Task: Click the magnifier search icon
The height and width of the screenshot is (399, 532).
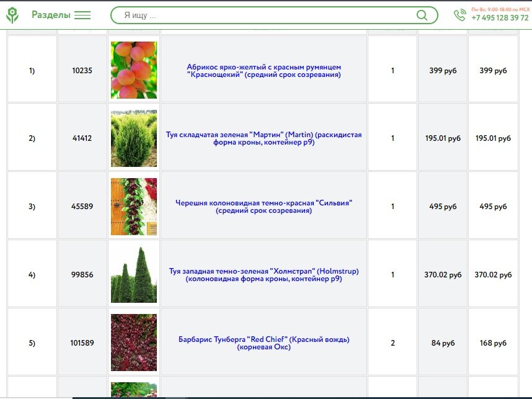Action: point(422,16)
